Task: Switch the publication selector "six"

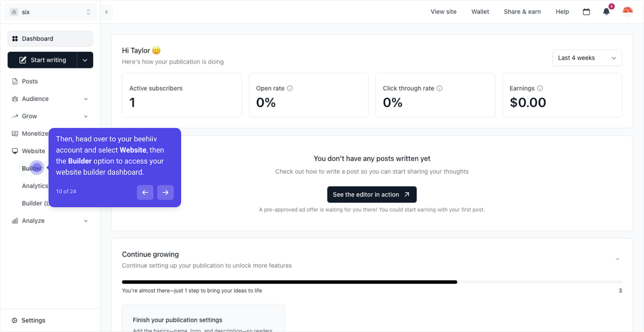Action: (x=50, y=12)
